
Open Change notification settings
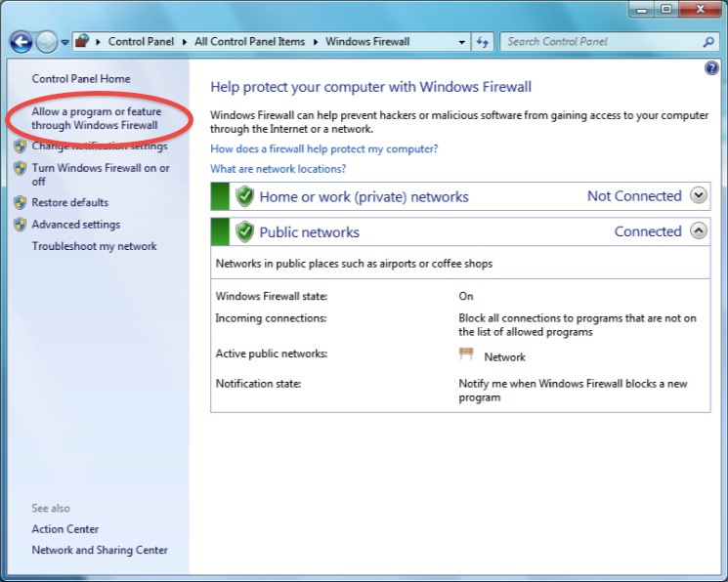click(100, 146)
